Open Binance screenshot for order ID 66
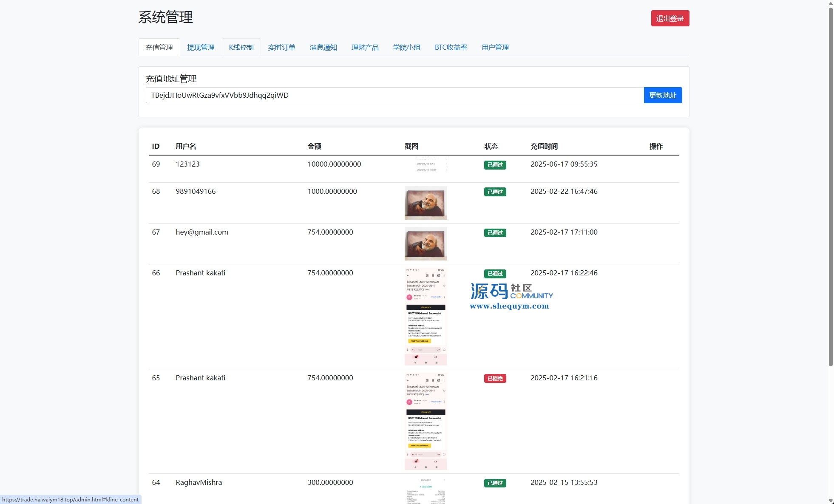 click(x=426, y=316)
